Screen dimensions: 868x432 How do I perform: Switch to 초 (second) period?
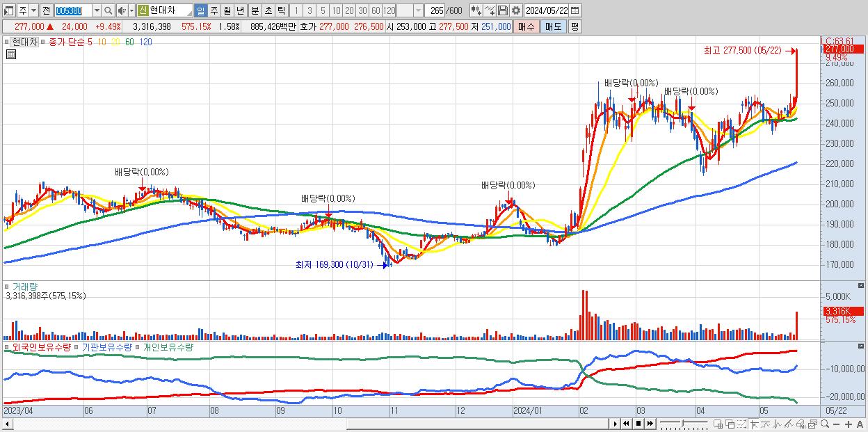click(x=268, y=10)
